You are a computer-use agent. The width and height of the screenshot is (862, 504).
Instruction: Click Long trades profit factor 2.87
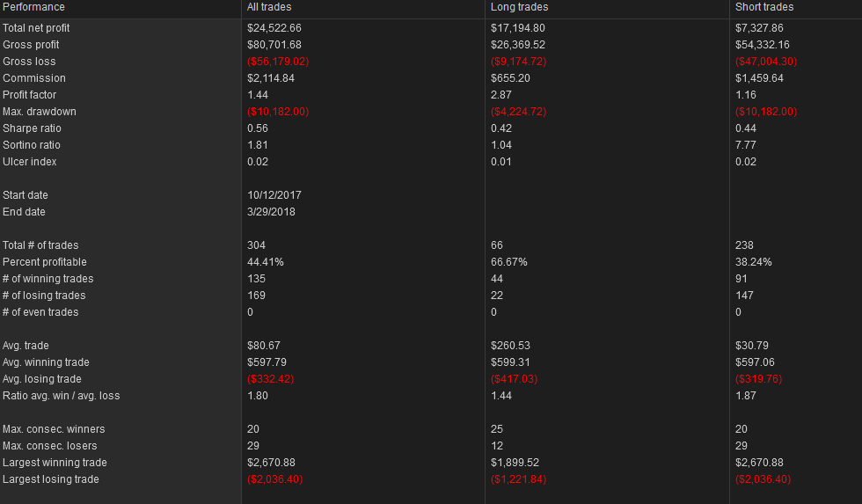pyautogui.click(x=500, y=95)
